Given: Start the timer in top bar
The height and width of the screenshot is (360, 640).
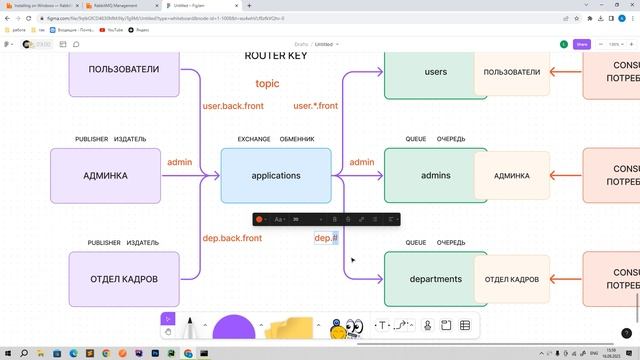Looking at the screenshot, I should [37, 44].
